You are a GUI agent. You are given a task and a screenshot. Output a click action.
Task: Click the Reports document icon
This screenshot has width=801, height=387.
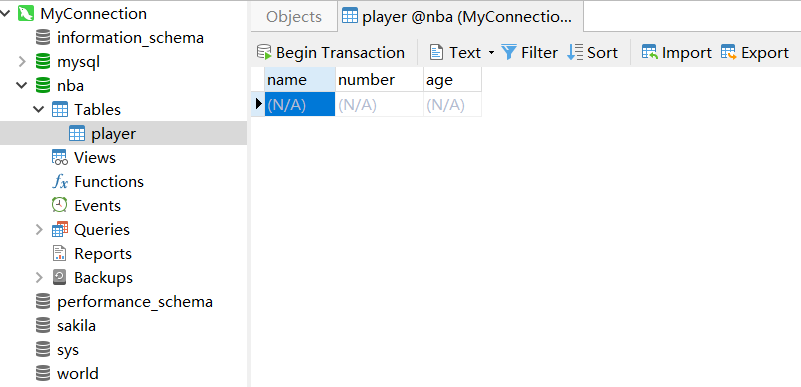point(60,253)
